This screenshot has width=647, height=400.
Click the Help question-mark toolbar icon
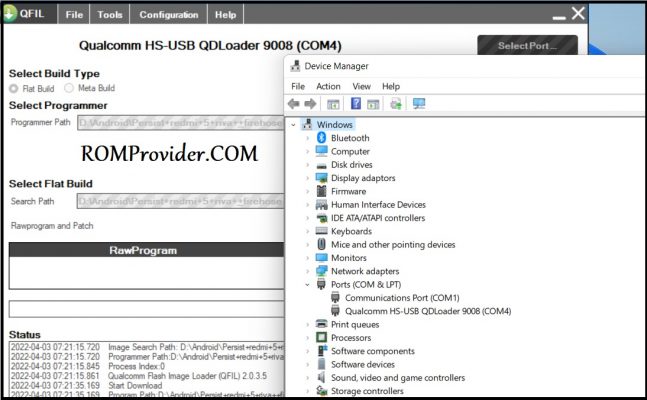356,103
